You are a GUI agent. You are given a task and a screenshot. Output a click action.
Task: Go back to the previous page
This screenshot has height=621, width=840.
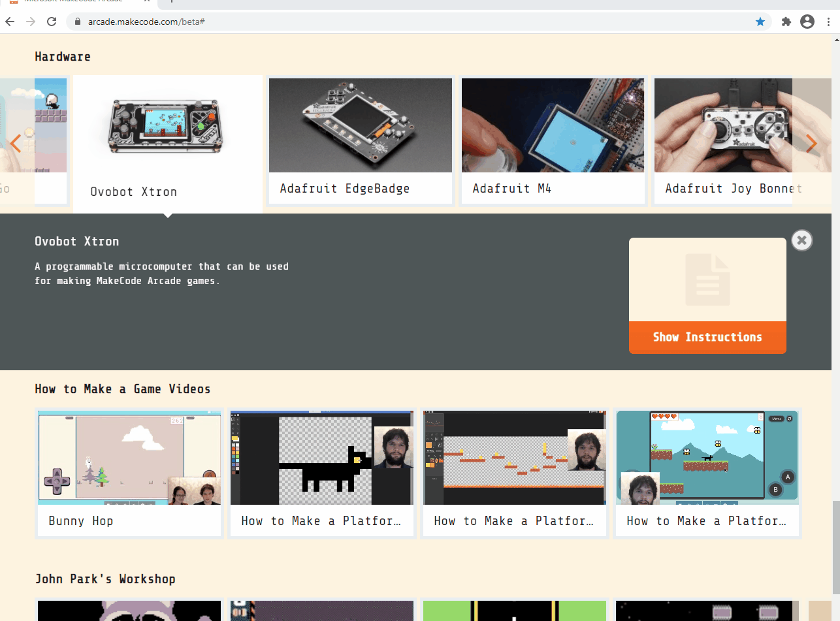click(10, 22)
